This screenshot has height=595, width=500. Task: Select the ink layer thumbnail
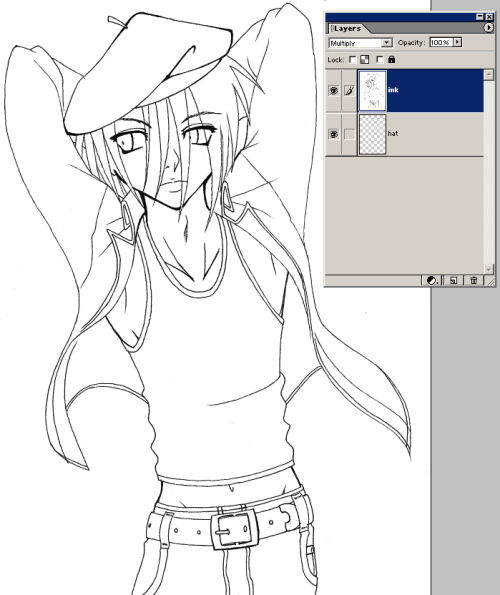(372, 91)
